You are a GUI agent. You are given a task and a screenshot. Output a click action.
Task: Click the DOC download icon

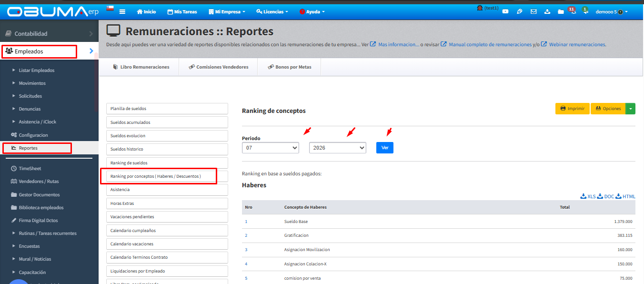(x=605, y=196)
